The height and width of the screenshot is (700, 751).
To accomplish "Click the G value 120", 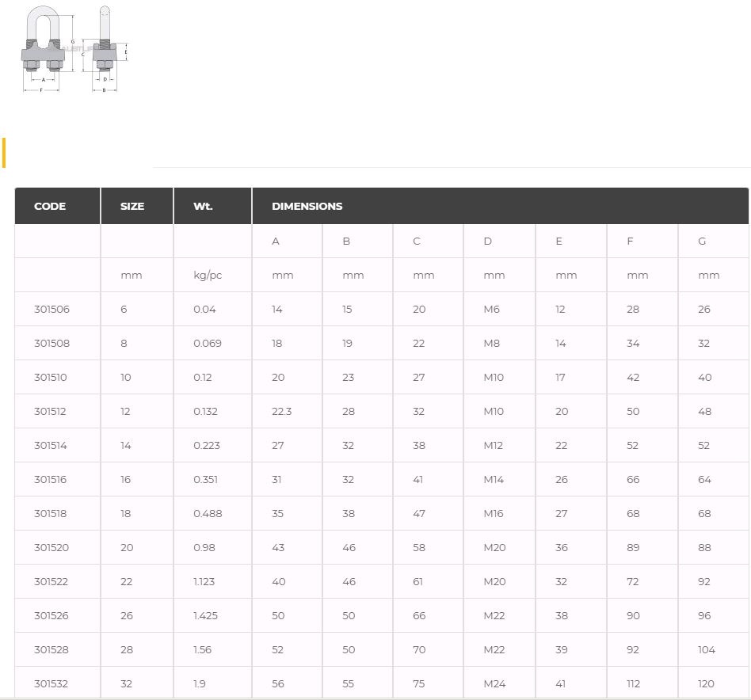I will point(706,683).
